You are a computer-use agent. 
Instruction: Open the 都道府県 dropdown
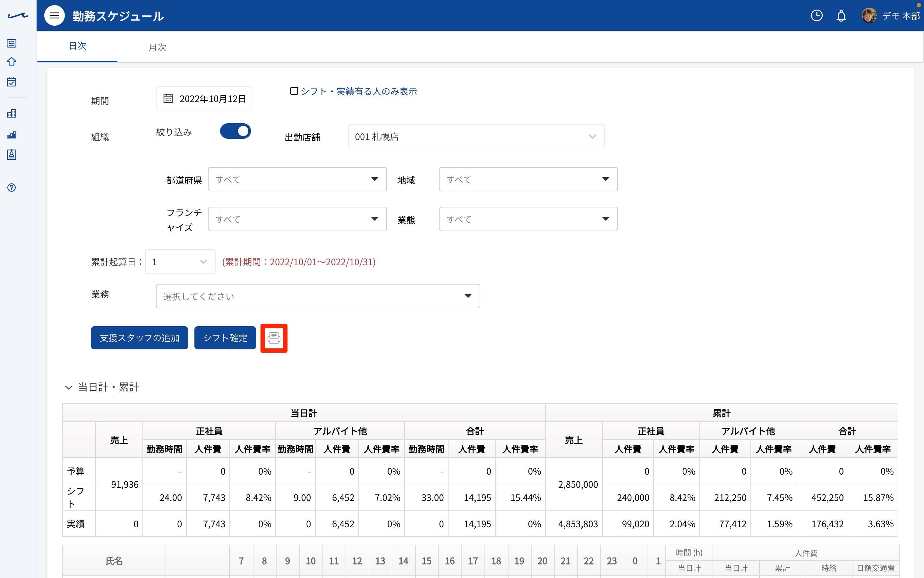pyautogui.click(x=297, y=179)
